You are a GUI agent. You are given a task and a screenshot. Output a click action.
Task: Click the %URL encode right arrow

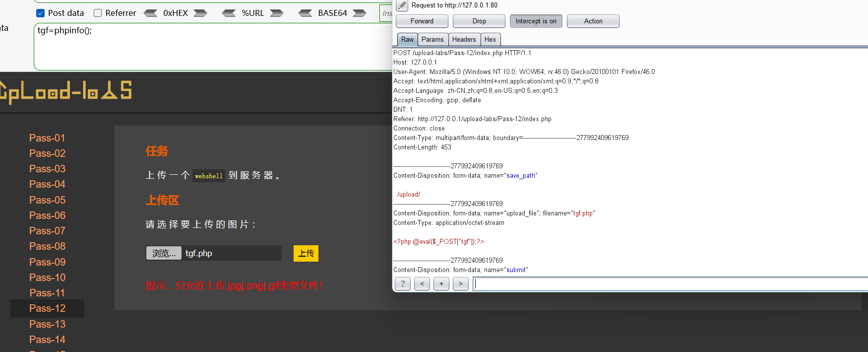pyautogui.click(x=277, y=13)
